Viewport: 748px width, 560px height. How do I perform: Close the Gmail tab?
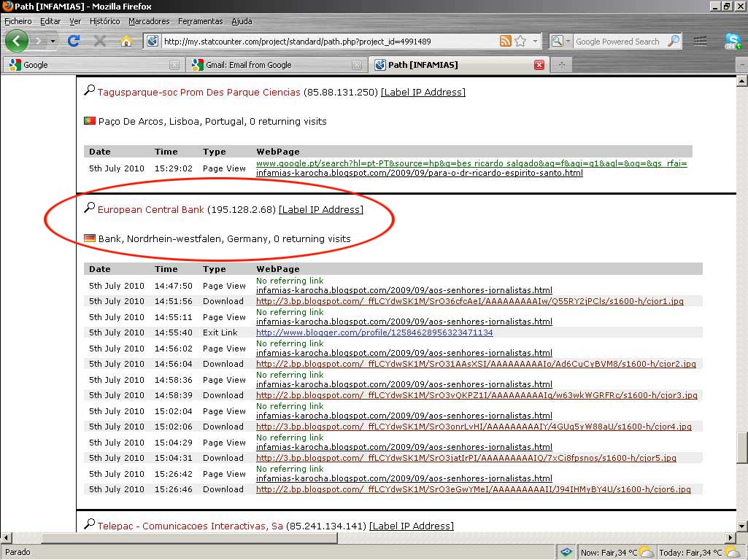pyautogui.click(x=356, y=65)
